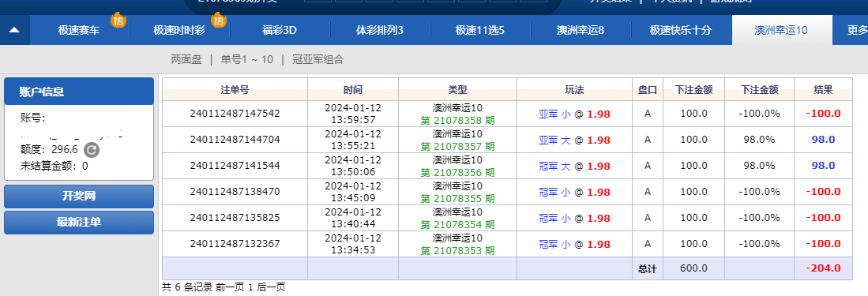Go to 前一页 in pagination
Viewport: 868px width, 296px height.
[231, 287]
